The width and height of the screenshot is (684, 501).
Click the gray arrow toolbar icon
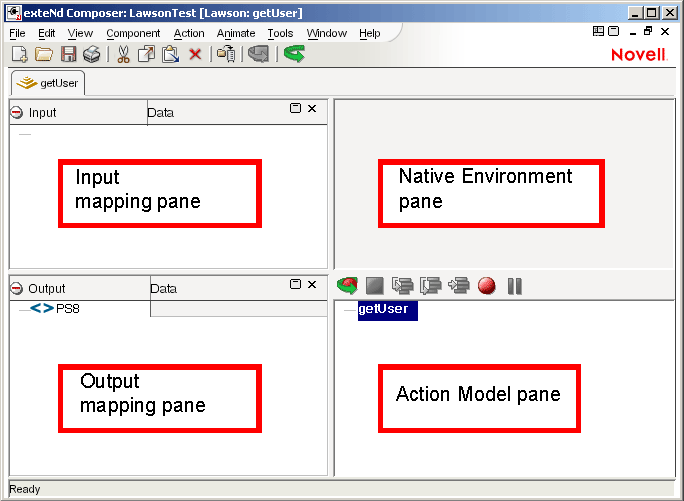[258, 54]
